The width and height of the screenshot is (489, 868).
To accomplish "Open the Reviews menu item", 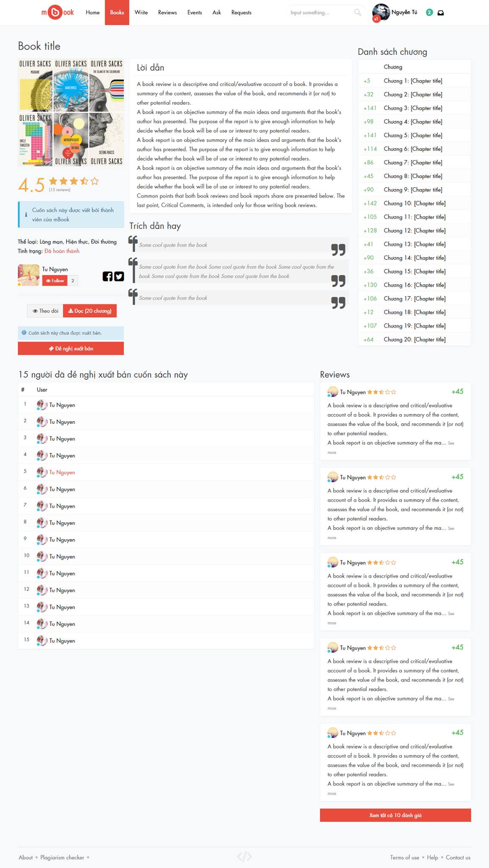I will point(167,12).
